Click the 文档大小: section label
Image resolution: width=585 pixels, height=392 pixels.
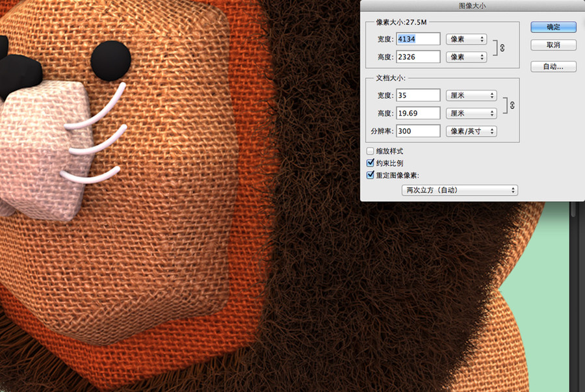[x=390, y=78]
